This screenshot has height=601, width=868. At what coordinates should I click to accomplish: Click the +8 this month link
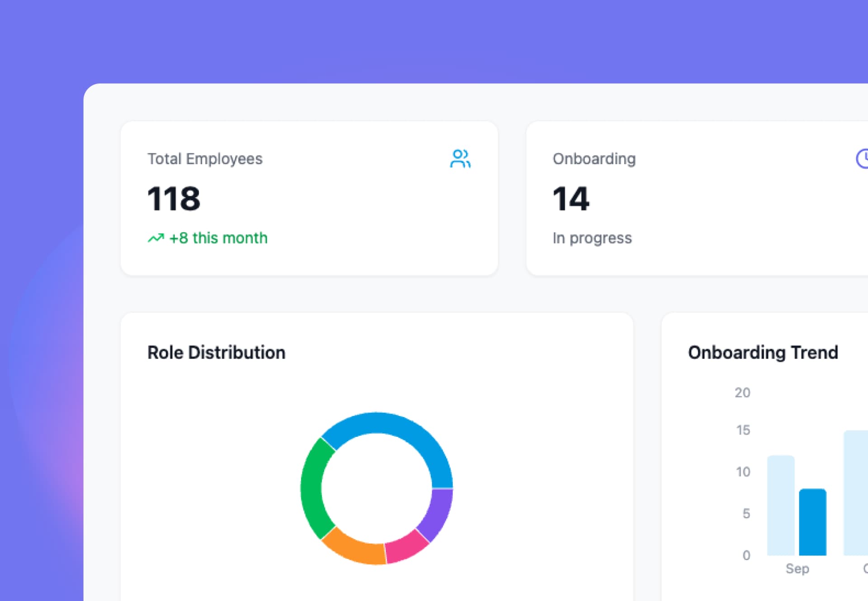tap(218, 238)
